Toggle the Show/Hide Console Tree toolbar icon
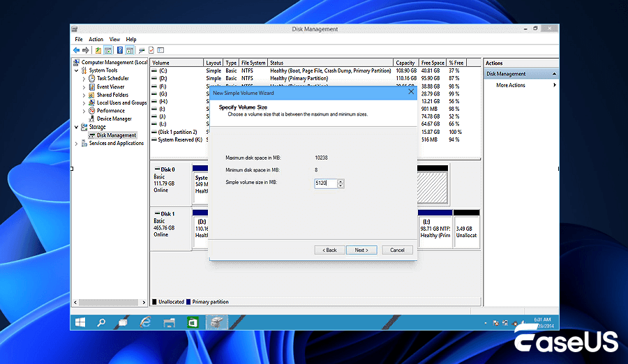The image size is (628, 364). (107, 50)
